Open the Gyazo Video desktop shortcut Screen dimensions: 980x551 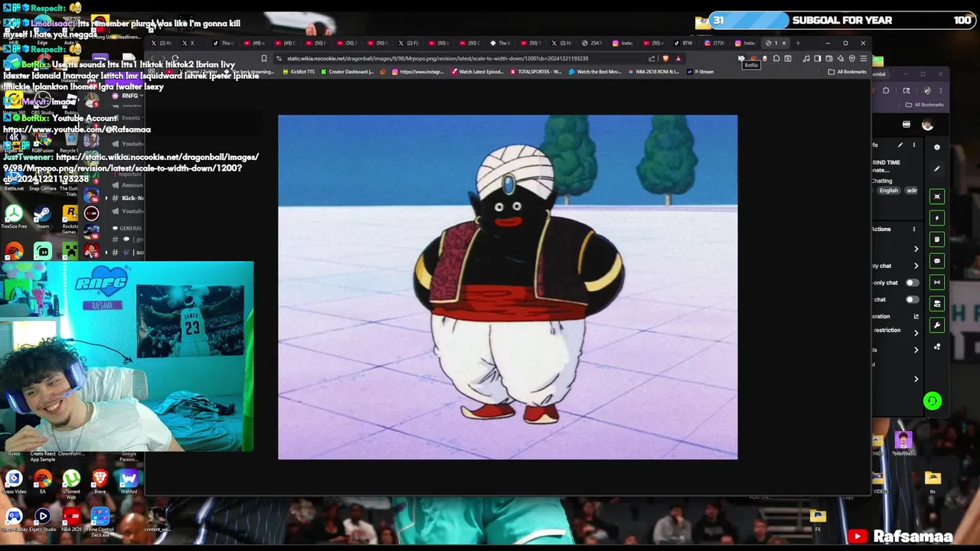click(14, 481)
